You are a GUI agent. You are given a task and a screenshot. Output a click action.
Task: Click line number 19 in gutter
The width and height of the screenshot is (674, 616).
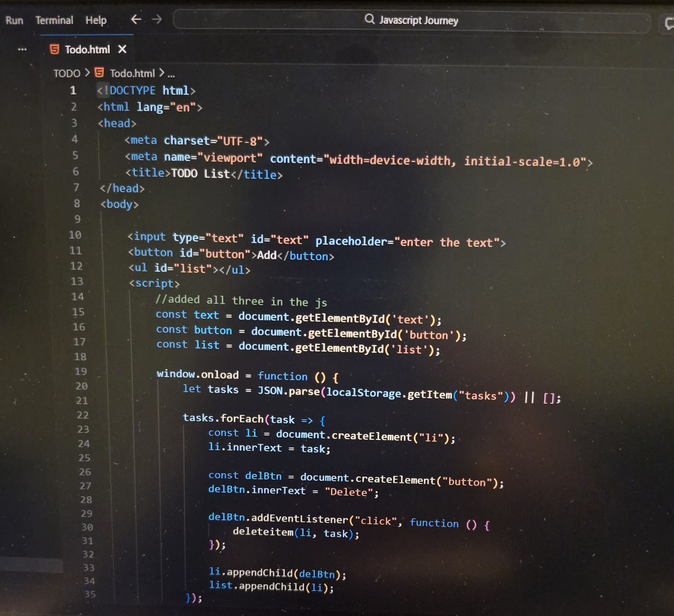pos(81,371)
